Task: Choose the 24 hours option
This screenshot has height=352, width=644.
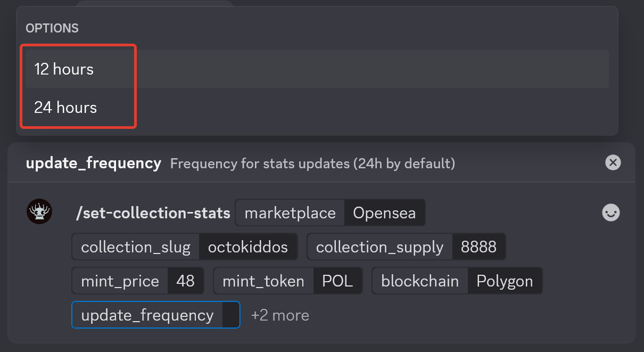Action: click(x=65, y=108)
